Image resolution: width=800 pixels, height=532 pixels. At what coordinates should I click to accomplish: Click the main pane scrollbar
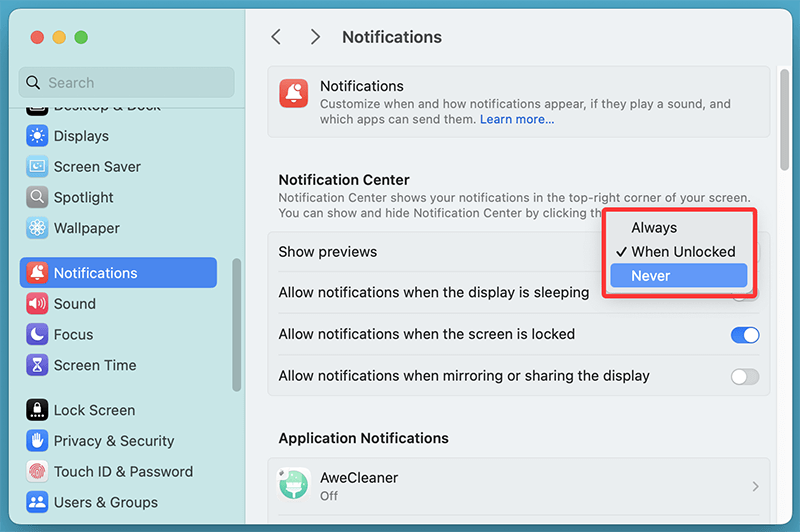point(785,120)
